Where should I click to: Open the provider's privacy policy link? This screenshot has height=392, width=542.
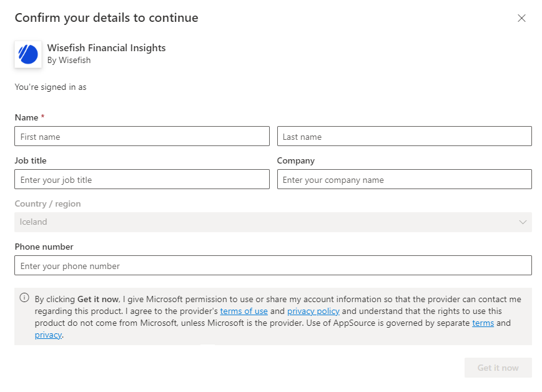coord(313,311)
